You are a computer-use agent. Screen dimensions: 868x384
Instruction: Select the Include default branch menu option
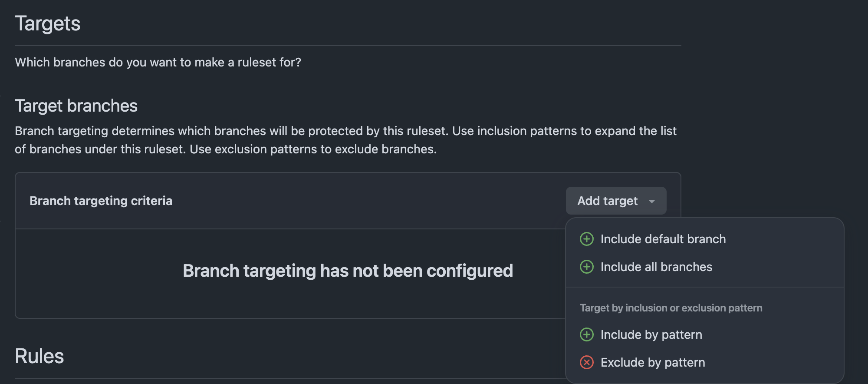(663, 239)
